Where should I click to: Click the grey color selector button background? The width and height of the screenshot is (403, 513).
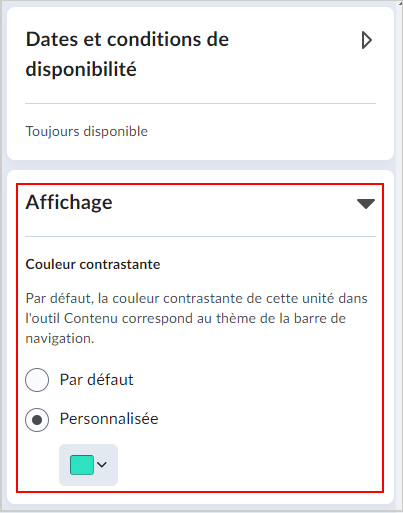point(88,465)
